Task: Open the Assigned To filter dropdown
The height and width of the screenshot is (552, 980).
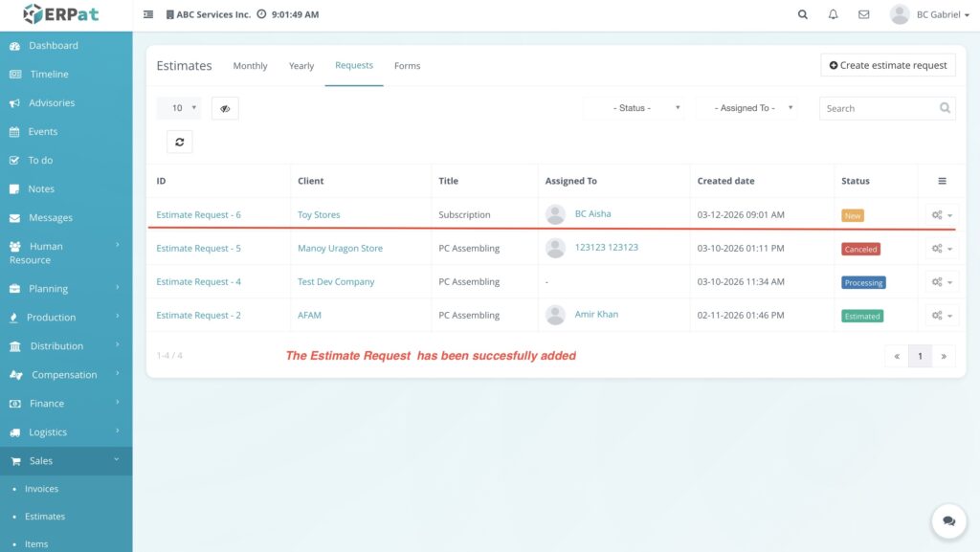Action: (x=747, y=108)
